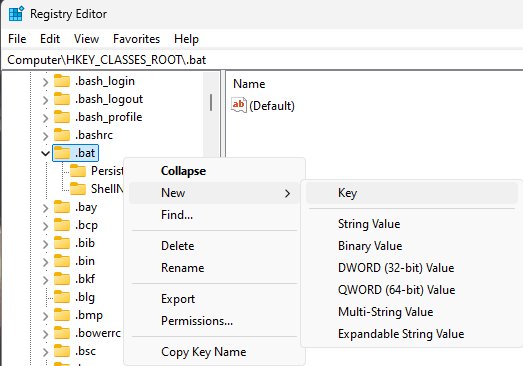This screenshot has height=366, width=523.
Task: Expand the .bash_login key
Action: [x=46, y=82]
